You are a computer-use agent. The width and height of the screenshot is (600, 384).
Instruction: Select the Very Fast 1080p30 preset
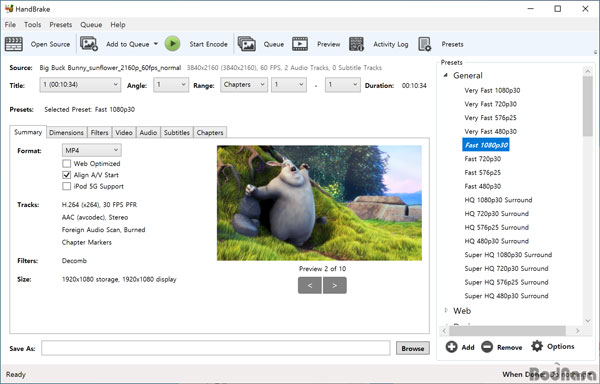click(492, 90)
